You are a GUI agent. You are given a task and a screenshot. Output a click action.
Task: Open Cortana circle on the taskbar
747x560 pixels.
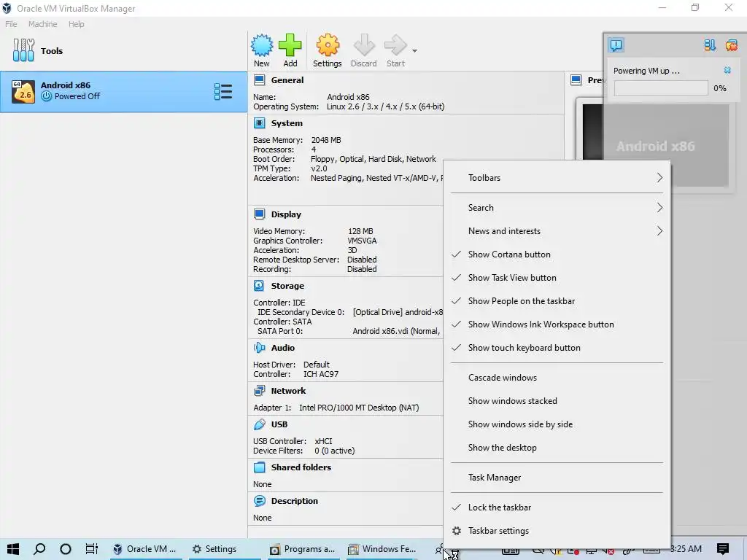[66, 549]
